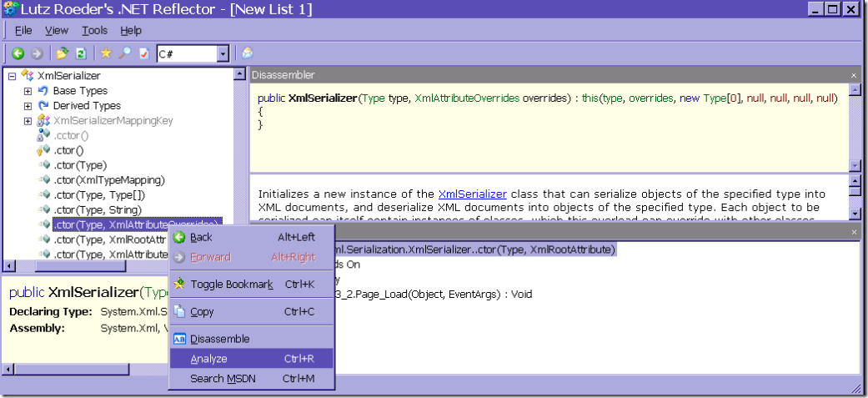Image resolution: width=868 pixels, height=398 pixels.
Task: Choose Analyze in the context menu
Action: point(251,359)
